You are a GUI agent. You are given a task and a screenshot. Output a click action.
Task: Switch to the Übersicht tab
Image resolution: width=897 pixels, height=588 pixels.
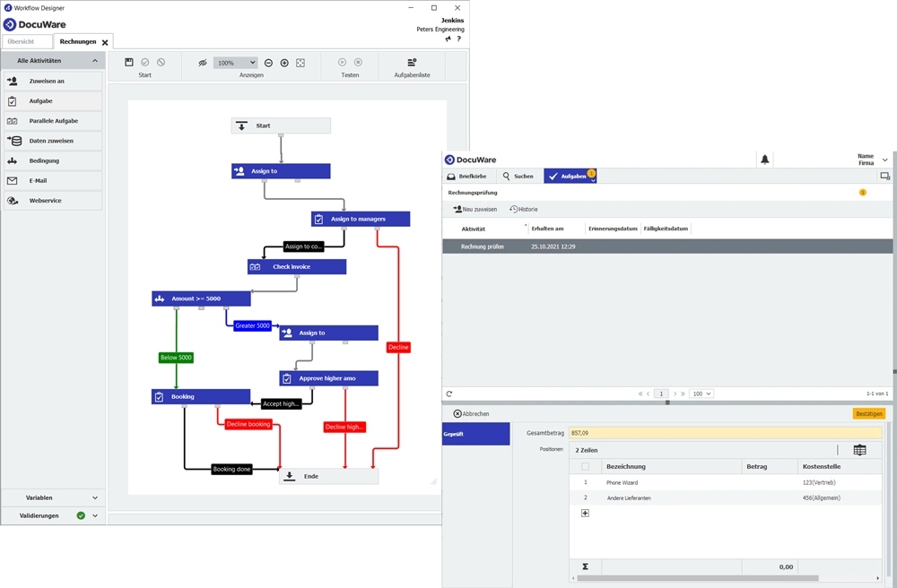click(27, 42)
